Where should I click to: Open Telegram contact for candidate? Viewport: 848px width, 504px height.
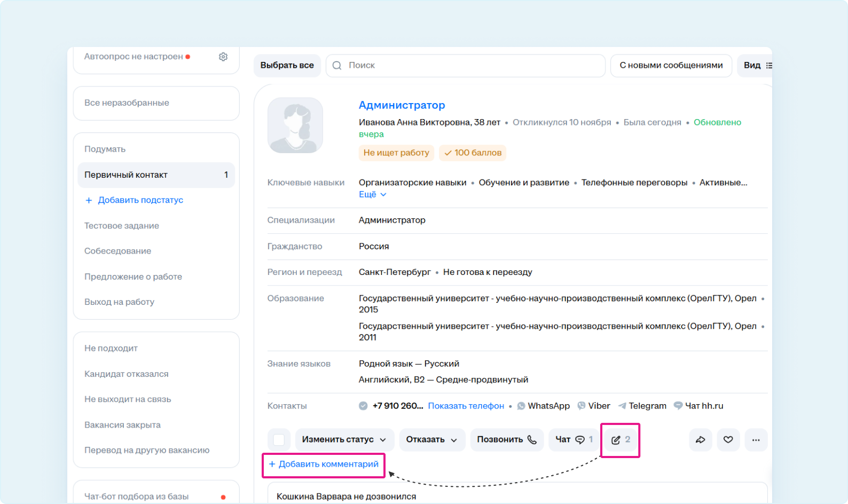point(642,406)
